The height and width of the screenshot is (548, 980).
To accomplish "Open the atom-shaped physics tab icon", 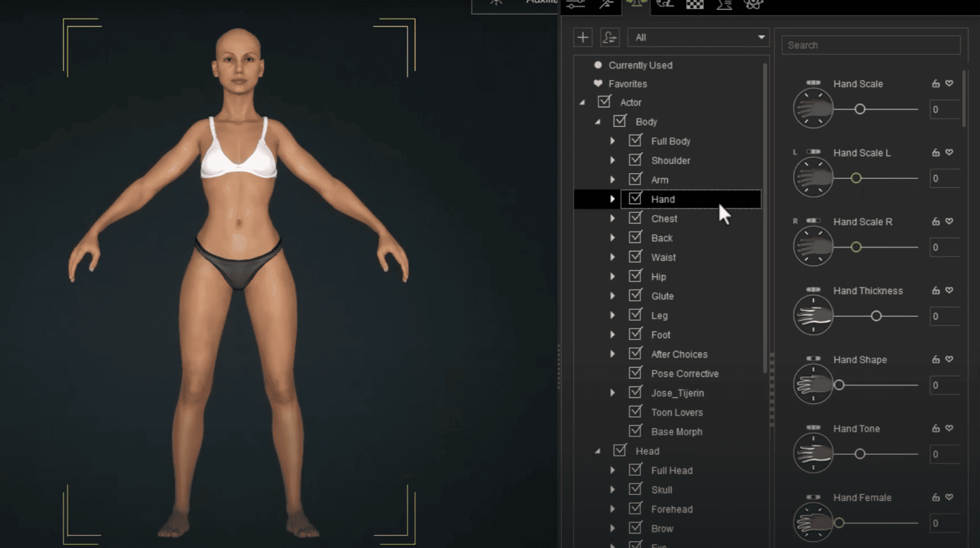I will click(753, 5).
